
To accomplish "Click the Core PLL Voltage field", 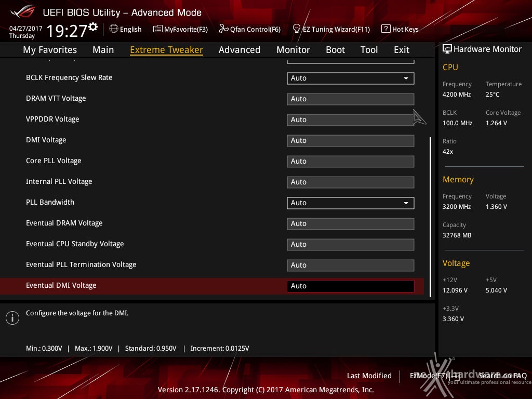I will pos(351,161).
